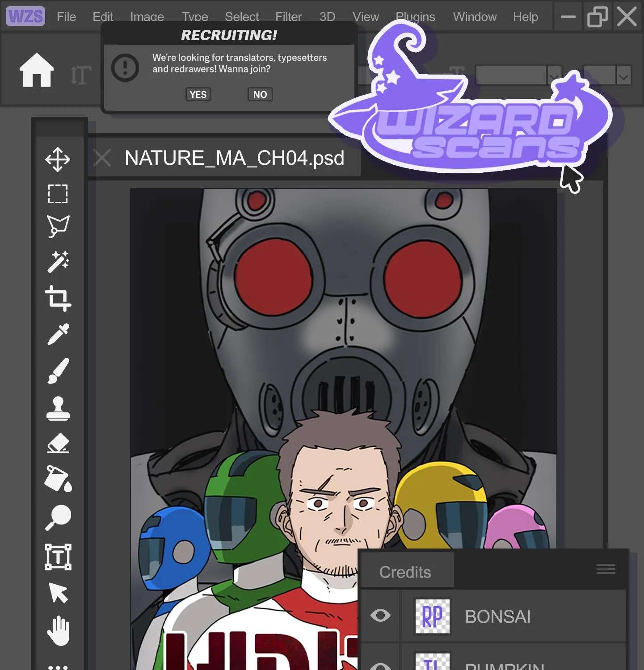Go to the Home screen icon
The height and width of the screenshot is (670, 644).
click(x=37, y=70)
